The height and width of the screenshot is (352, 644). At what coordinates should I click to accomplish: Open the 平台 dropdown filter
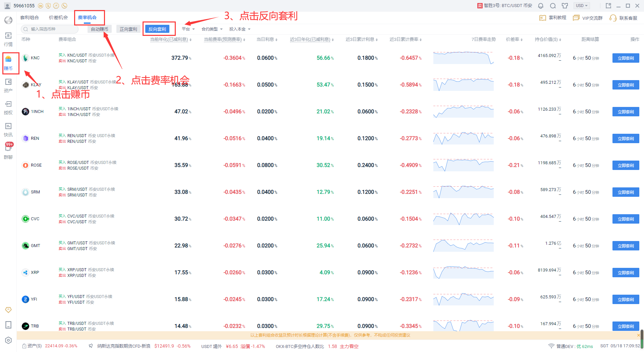[188, 29]
